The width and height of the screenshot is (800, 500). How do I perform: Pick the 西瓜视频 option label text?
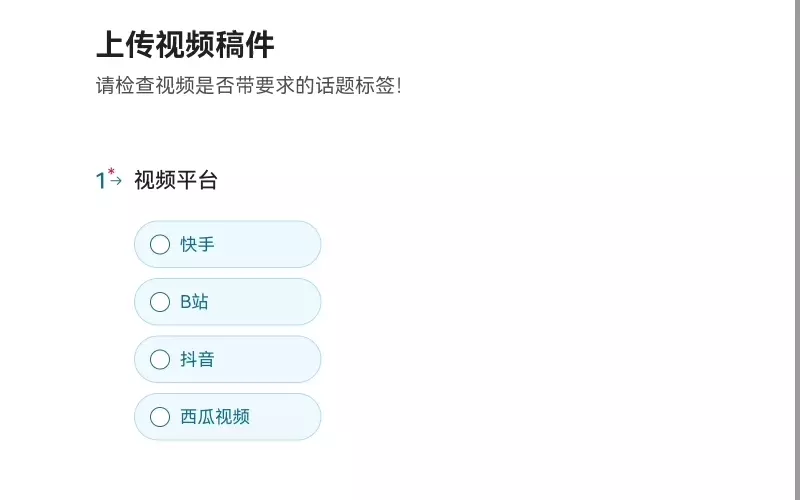point(215,417)
